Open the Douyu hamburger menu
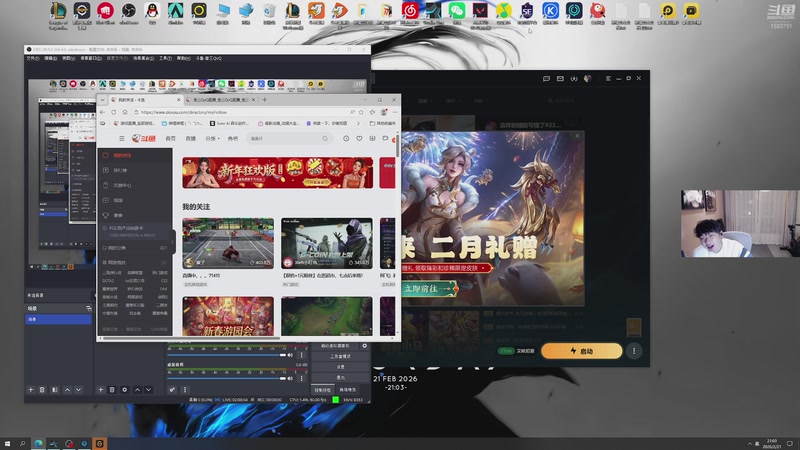800x450 pixels. [122, 138]
